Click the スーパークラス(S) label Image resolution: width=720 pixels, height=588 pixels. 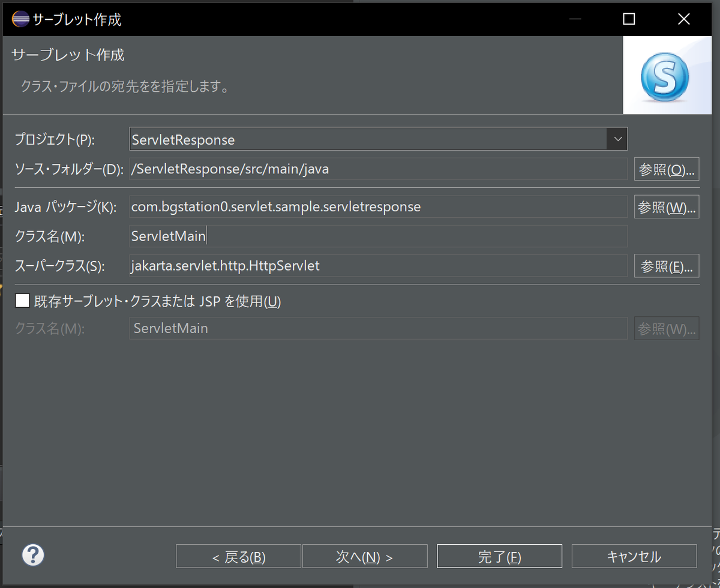point(59,266)
